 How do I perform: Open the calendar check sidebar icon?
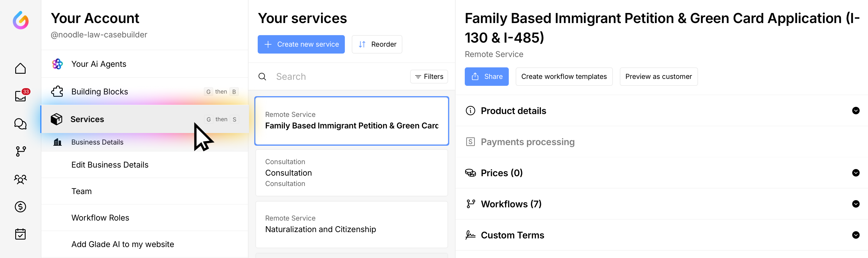(20, 234)
